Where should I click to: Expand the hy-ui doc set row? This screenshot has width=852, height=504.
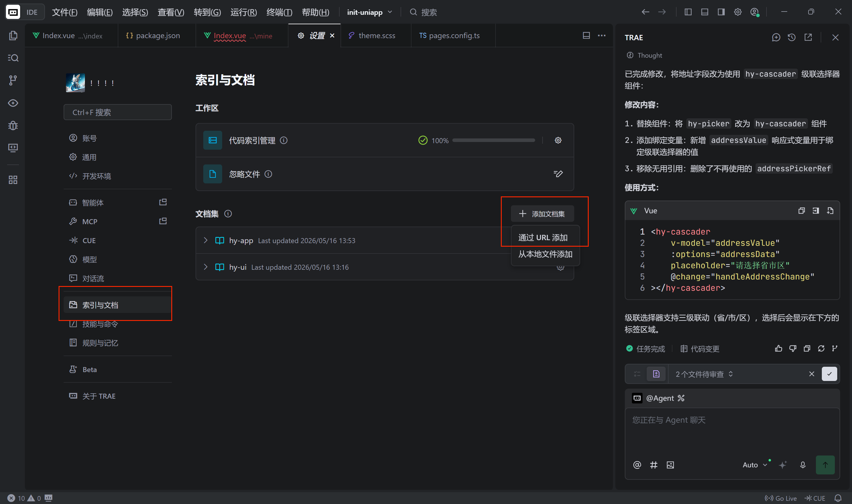point(205,266)
